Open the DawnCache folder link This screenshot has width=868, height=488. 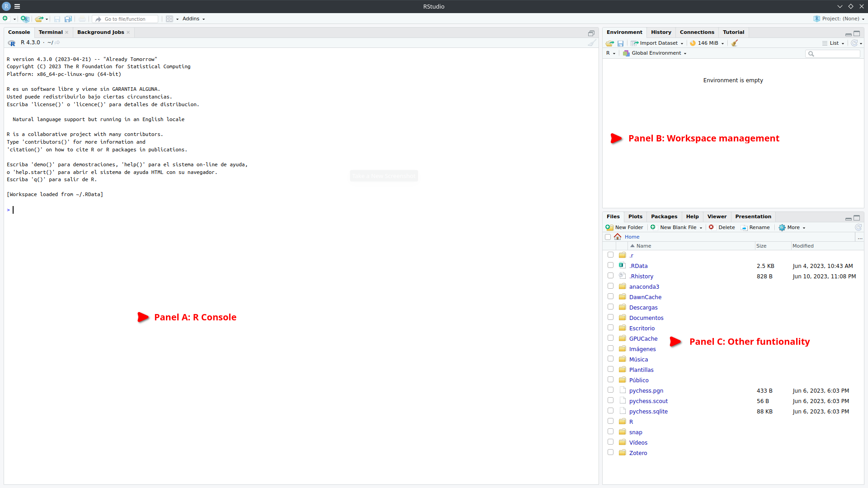pos(645,297)
